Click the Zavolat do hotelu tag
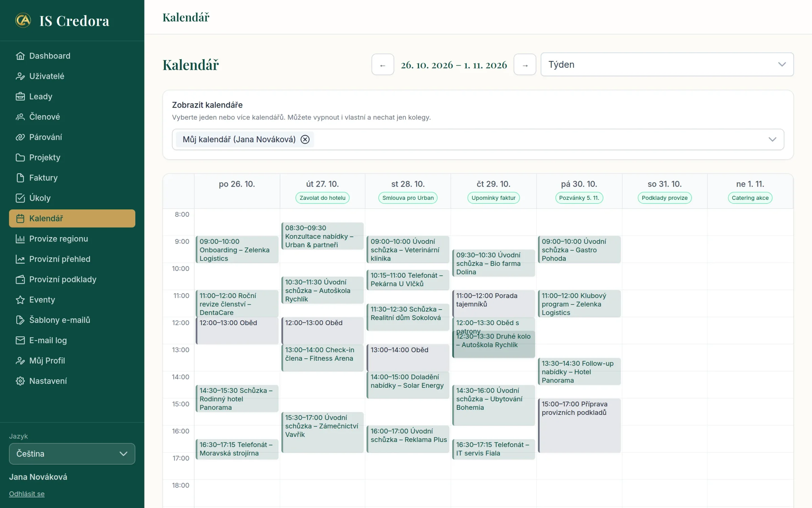 click(x=322, y=198)
